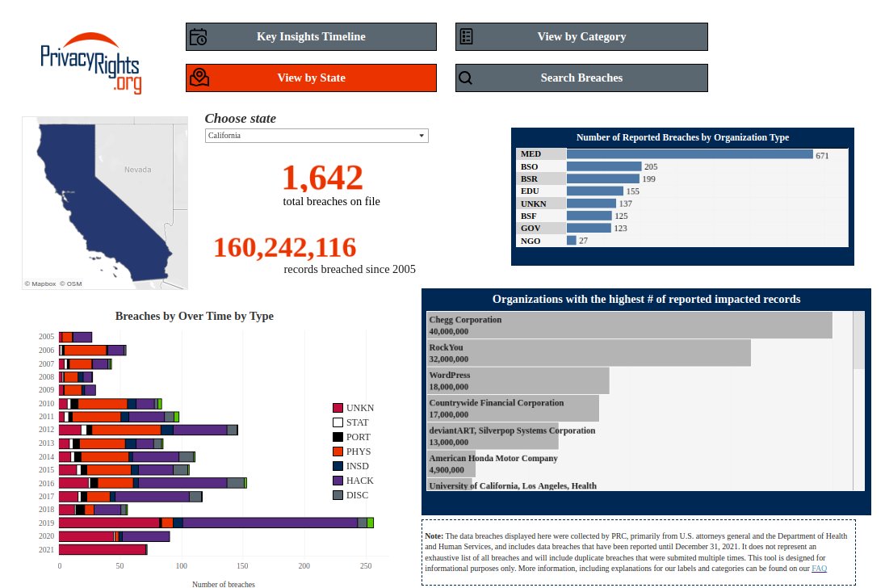
Task: Click the Breaches by Over Time by Type title
Action: point(194,316)
